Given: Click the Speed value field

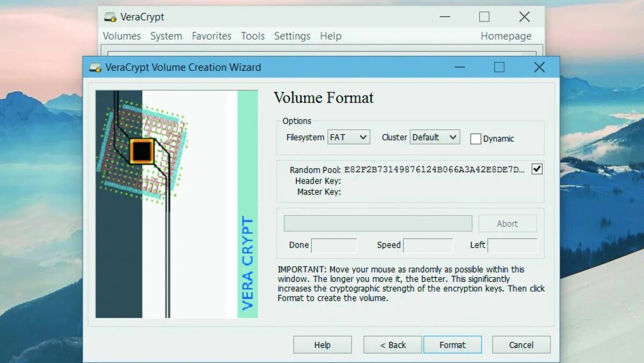Looking at the screenshot, I should [428, 245].
